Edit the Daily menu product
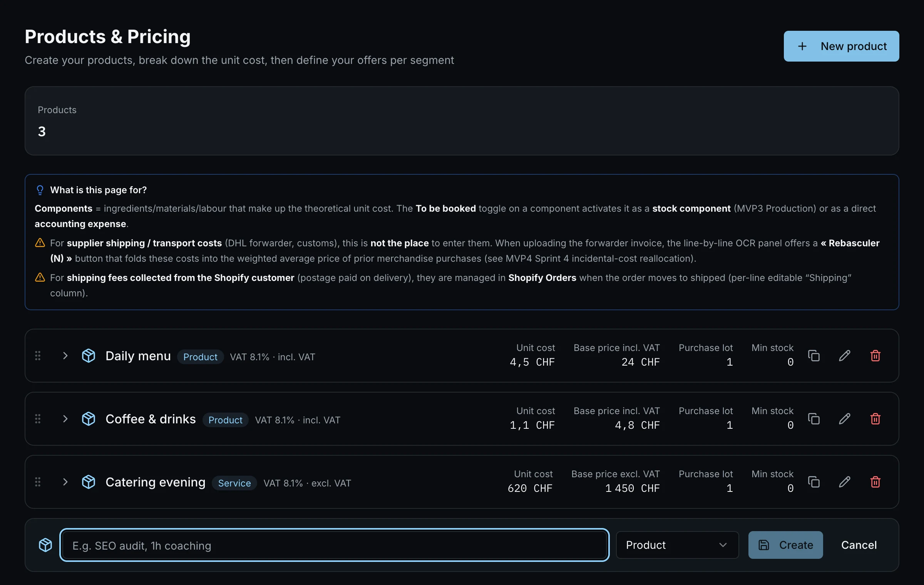This screenshot has width=924, height=585. click(x=844, y=356)
